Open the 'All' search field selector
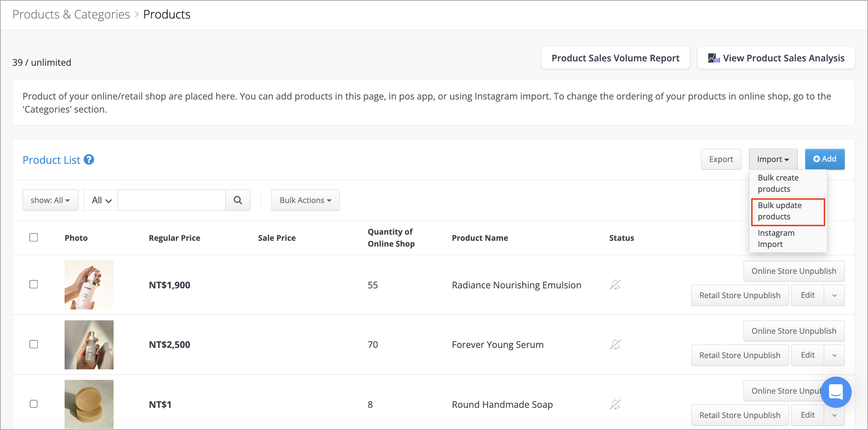The width and height of the screenshot is (868, 430). (101, 200)
